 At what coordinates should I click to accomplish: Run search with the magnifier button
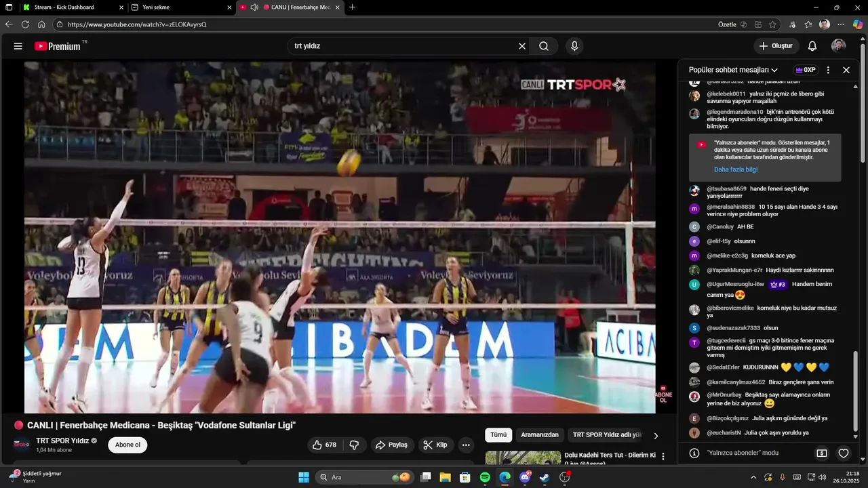click(x=544, y=46)
